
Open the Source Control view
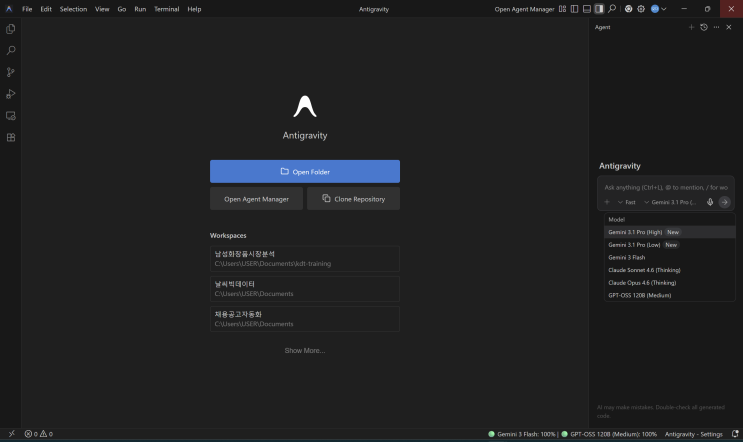tap(10, 72)
